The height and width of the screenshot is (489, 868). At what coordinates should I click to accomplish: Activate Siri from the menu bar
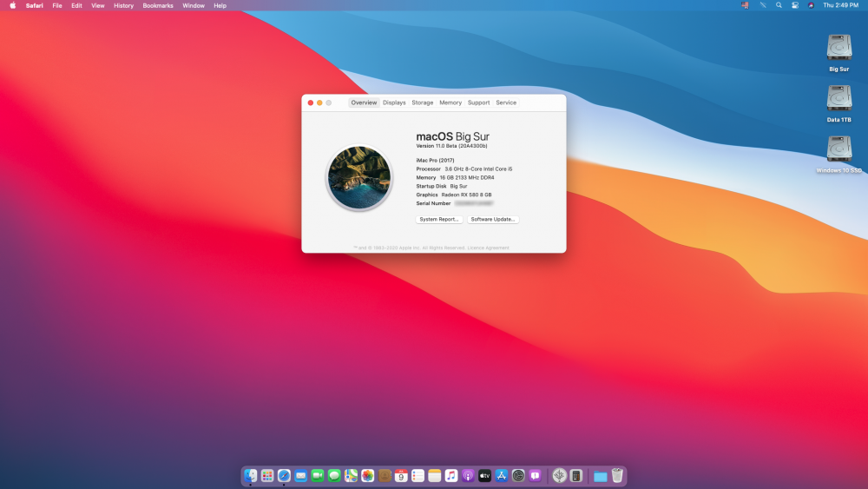coord(811,5)
